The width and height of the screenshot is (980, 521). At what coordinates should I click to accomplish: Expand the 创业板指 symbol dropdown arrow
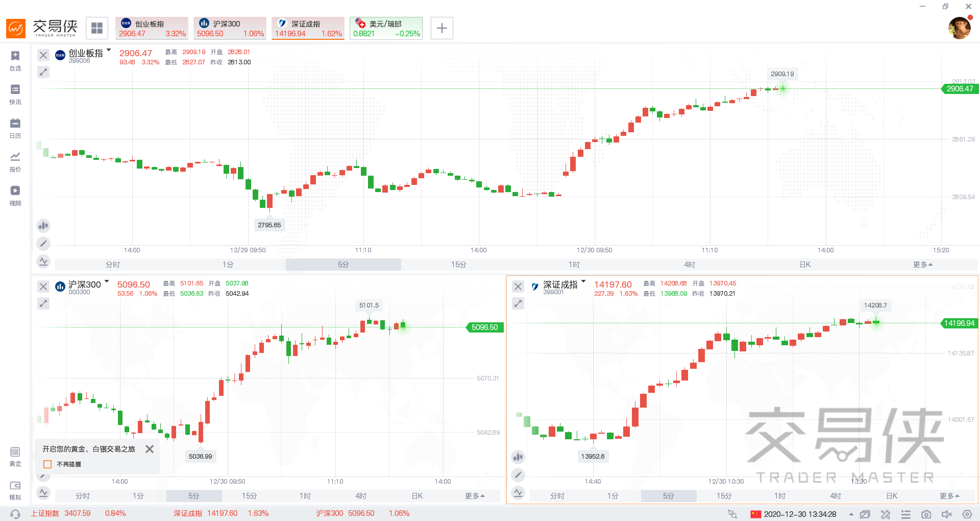pyautogui.click(x=109, y=50)
